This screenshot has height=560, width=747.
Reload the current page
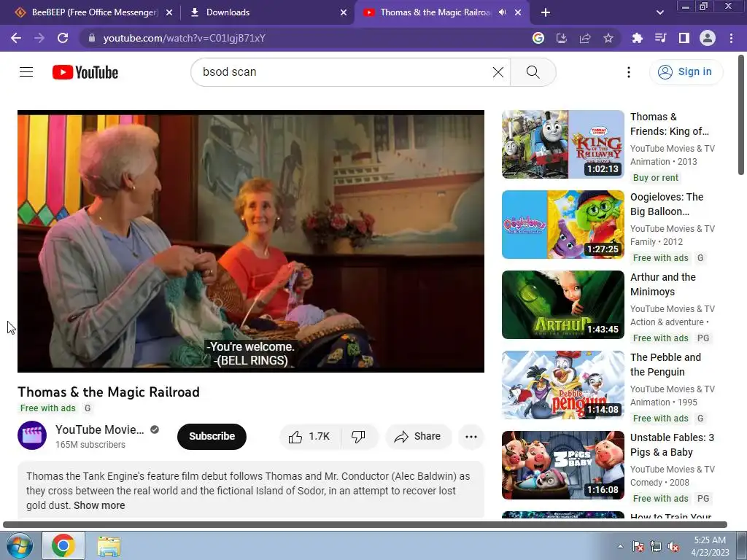[63, 38]
